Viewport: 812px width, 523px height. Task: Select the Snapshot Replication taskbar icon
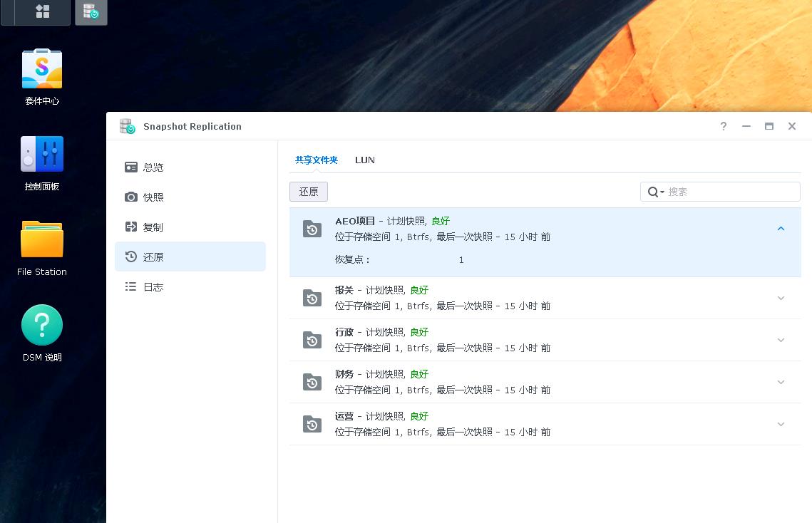[x=91, y=11]
